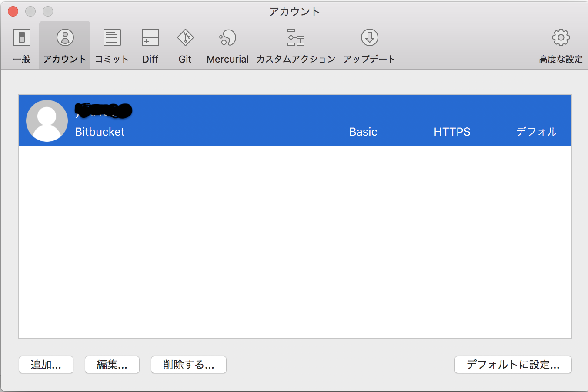Switch to the Diff preferences icon

point(150,37)
